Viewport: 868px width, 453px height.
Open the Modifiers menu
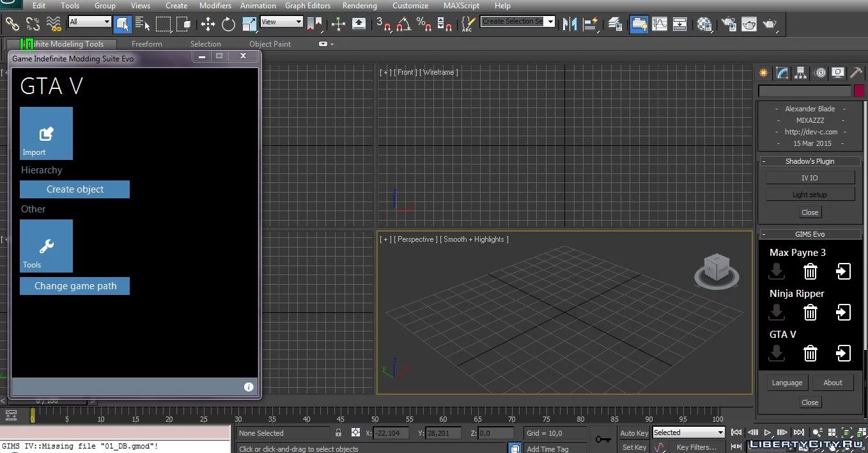215,5
